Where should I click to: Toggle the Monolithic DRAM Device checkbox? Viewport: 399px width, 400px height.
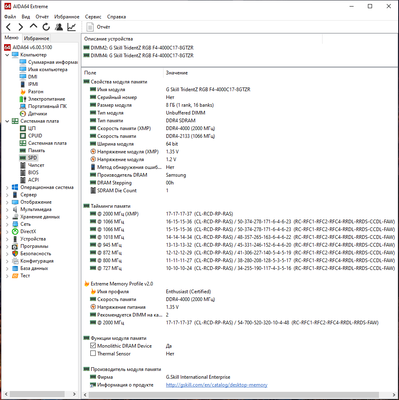(93, 346)
